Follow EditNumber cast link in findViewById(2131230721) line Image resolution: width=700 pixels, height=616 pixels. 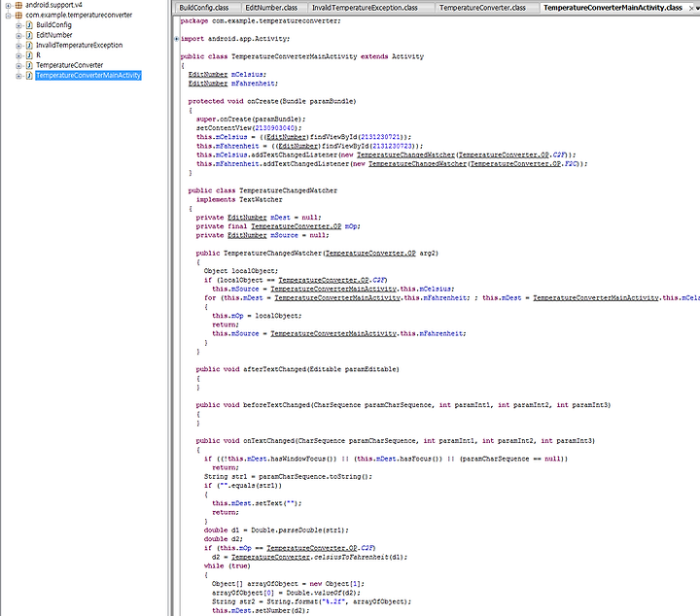click(x=286, y=137)
